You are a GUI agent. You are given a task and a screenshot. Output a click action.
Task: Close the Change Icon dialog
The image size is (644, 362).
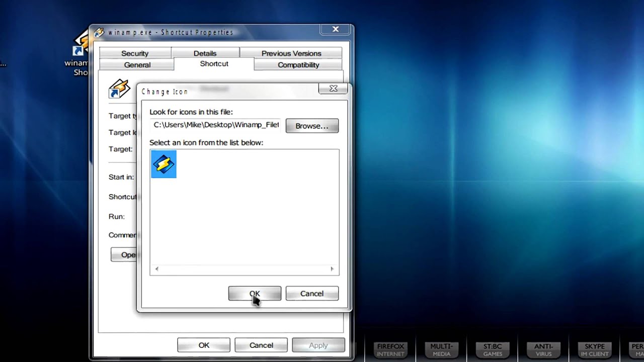pos(333,88)
